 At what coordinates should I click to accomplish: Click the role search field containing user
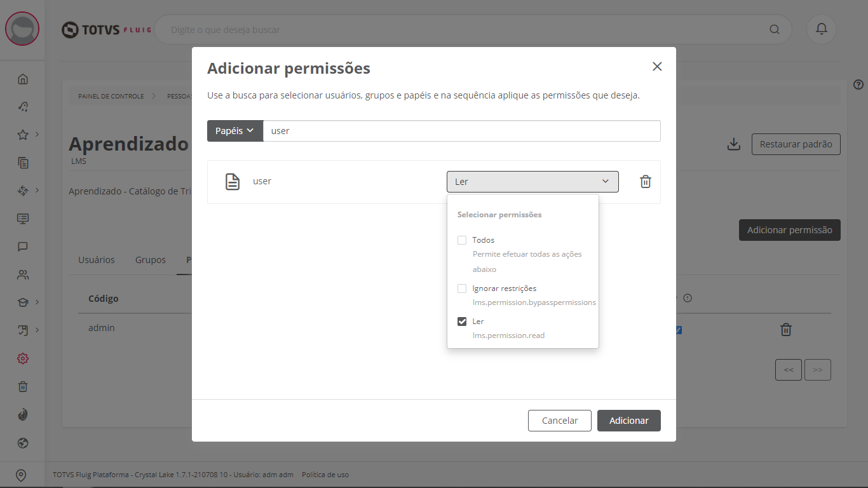click(462, 131)
